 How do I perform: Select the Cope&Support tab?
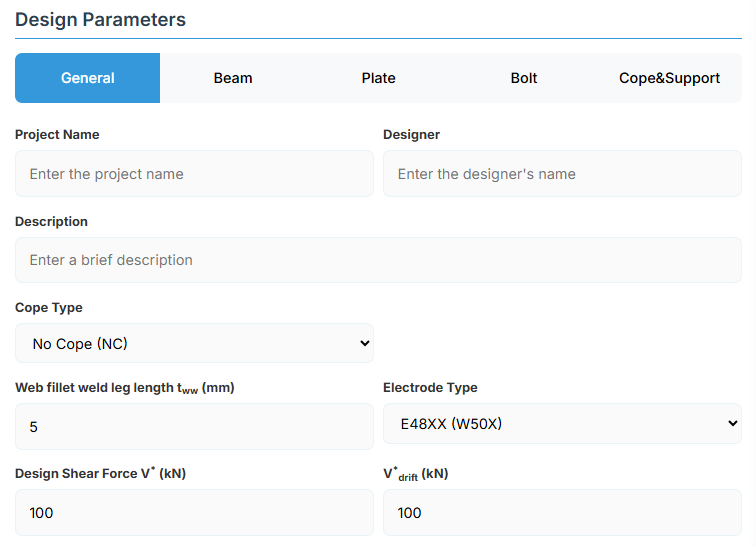669,78
